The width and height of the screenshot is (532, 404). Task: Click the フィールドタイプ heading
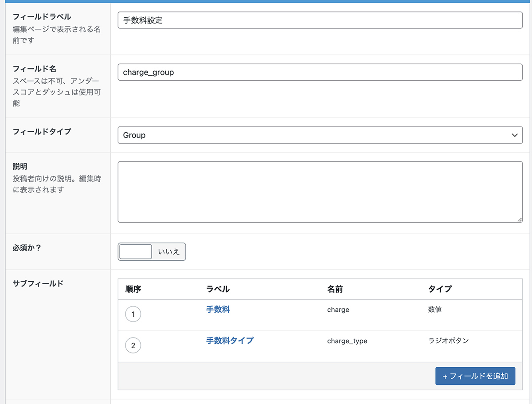click(42, 132)
